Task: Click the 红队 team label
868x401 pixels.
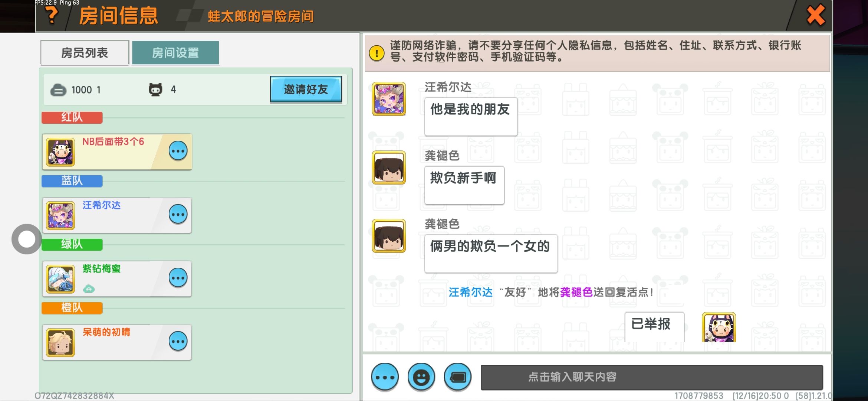Action: [72, 117]
